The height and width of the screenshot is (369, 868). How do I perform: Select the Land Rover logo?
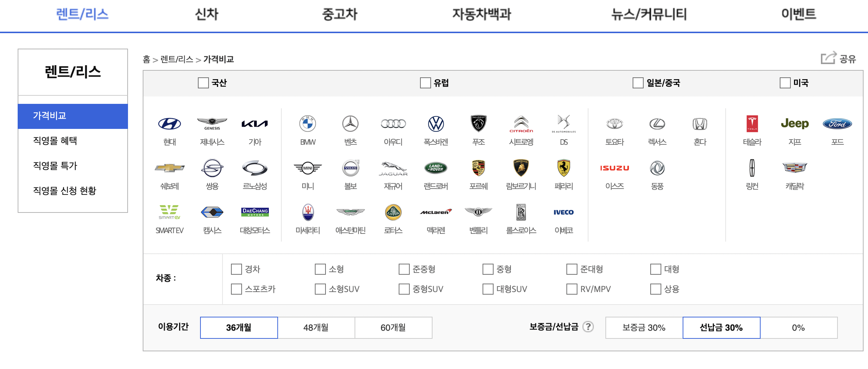(x=436, y=168)
